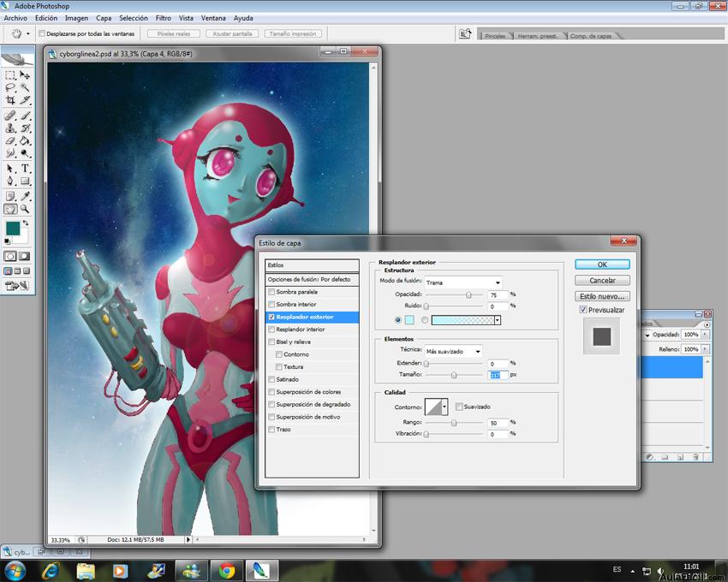Select the Notes tool
This screenshot has height=582, width=728.
pos(10,196)
